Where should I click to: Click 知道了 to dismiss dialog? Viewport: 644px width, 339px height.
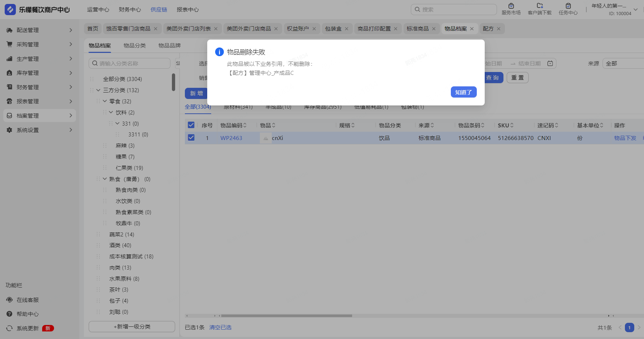click(x=463, y=92)
